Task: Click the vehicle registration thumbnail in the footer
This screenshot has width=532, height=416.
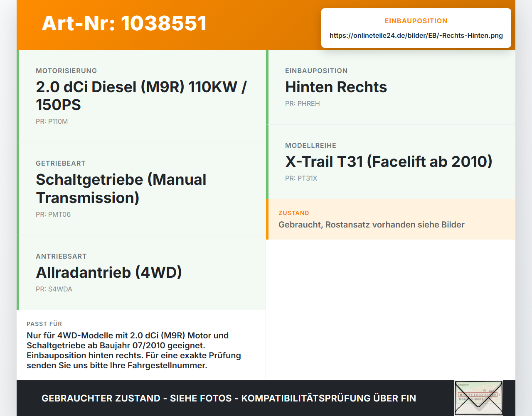Action: pos(478,398)
